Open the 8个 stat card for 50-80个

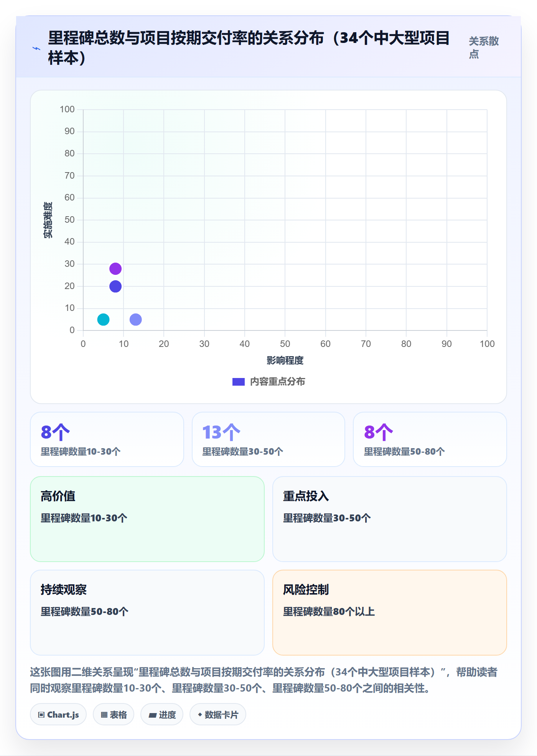click(430, 439)
